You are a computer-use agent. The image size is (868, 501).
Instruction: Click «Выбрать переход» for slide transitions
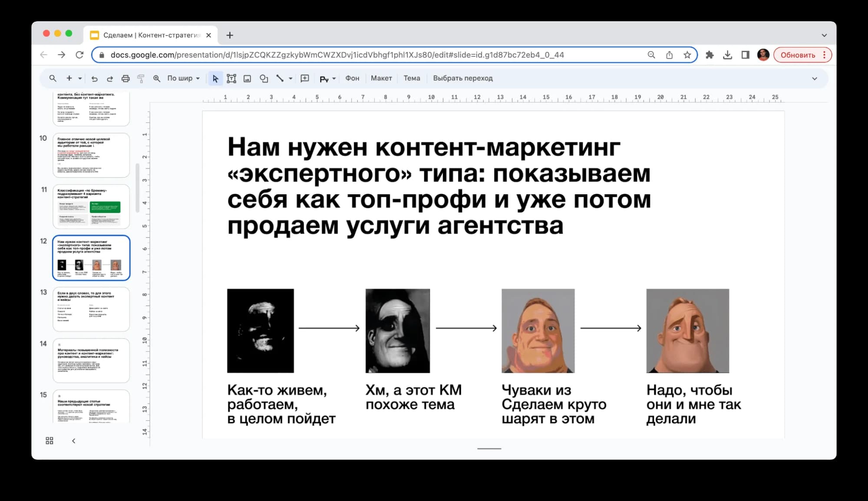point(462,79)
